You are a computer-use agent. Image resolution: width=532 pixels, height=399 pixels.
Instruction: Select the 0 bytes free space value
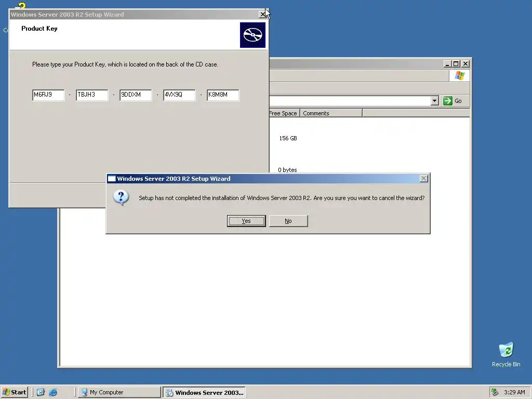tap(287, 170)
